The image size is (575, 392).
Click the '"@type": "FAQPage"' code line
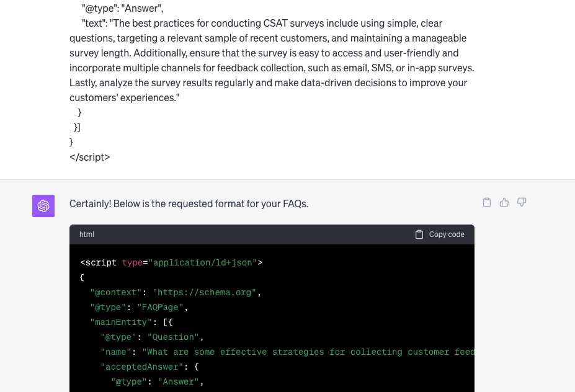pyautogui.click(x=139, y=308)
